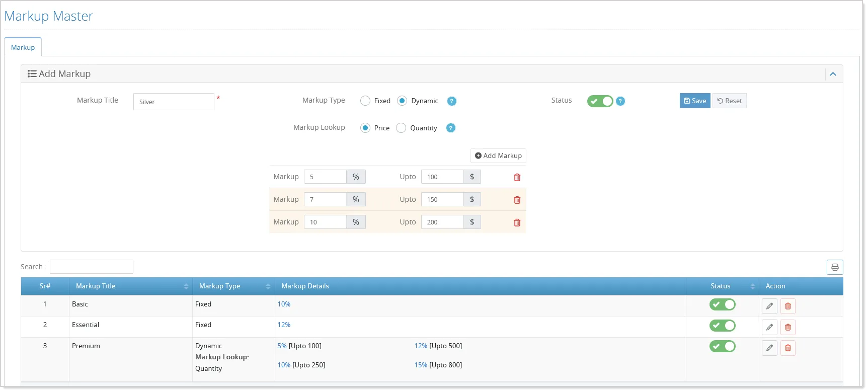Focus the table Search box
868x392 pixels.
[92, 267]
